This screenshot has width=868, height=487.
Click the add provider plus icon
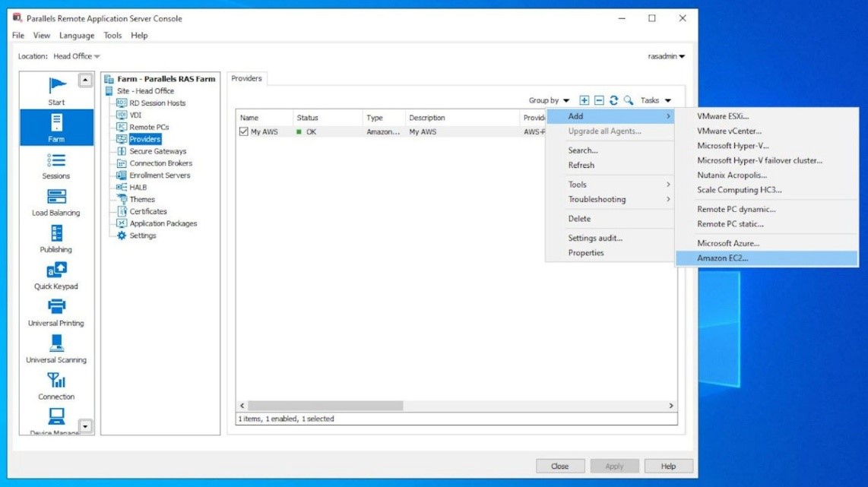click(x=583, y=100)
